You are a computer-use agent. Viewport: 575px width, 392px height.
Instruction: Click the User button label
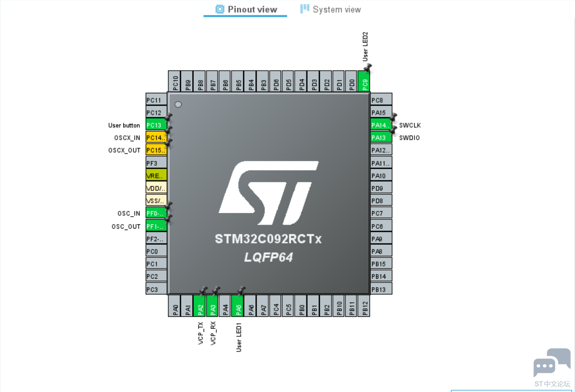124,125
